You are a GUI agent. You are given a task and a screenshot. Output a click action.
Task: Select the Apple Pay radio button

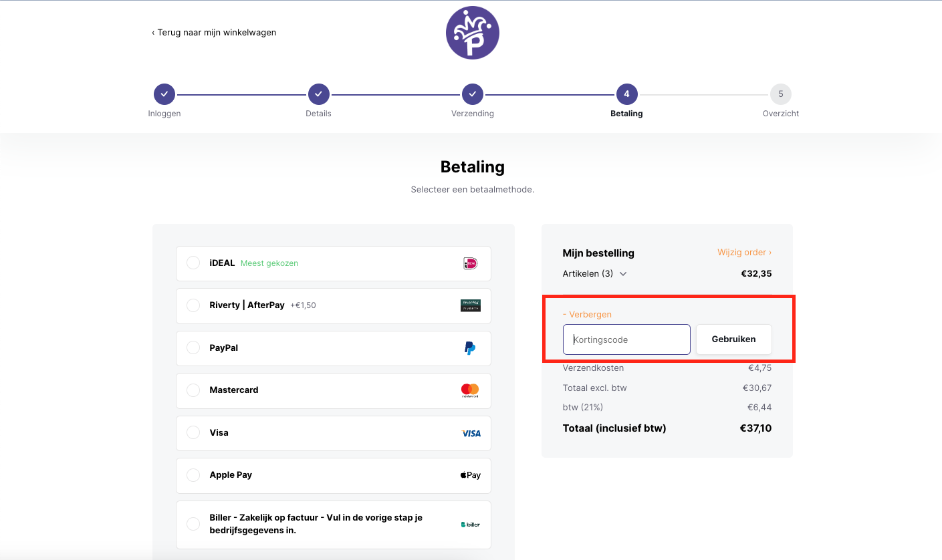pos(193,475)
